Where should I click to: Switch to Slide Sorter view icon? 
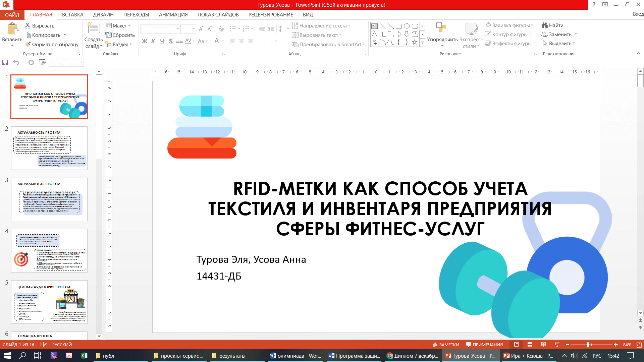[x=530, y=345]
